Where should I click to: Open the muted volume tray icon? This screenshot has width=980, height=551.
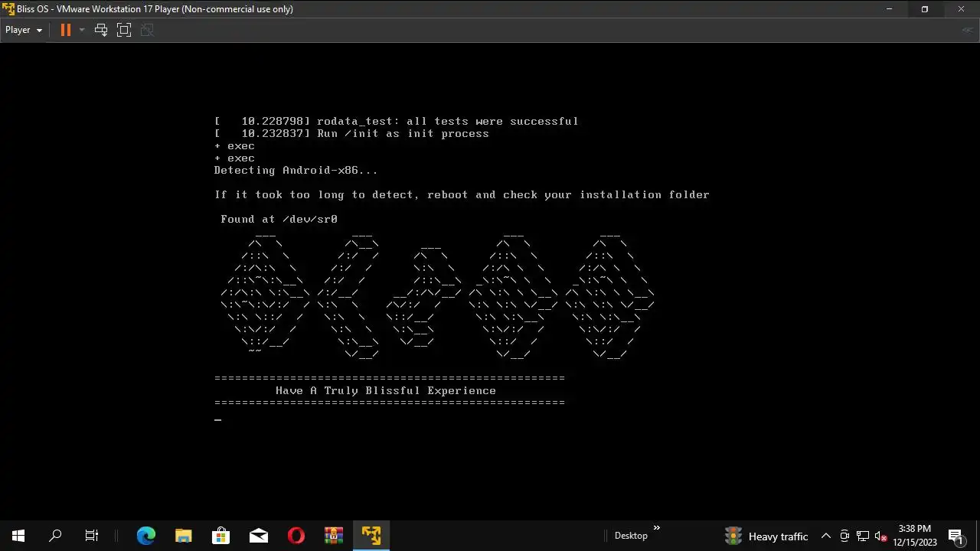point(881,536)
